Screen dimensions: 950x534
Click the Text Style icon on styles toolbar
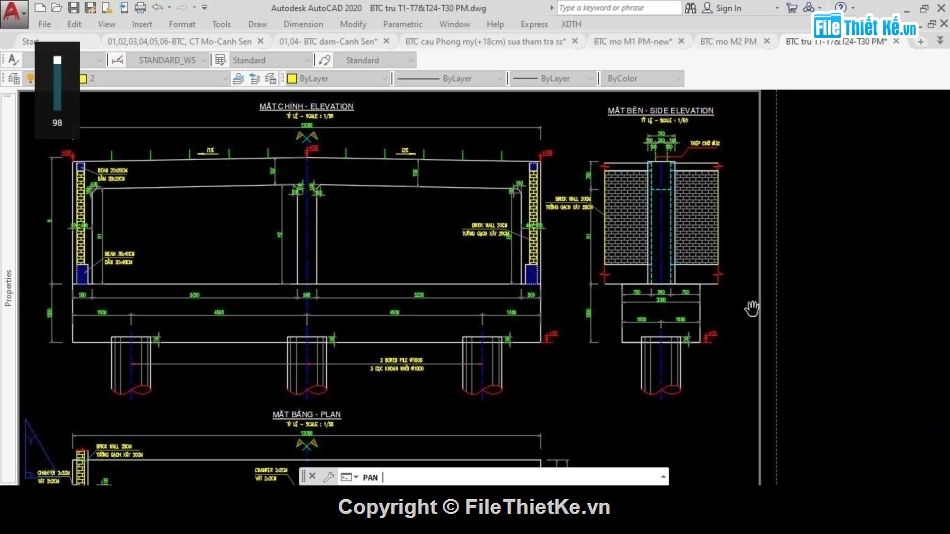(13, 60)
